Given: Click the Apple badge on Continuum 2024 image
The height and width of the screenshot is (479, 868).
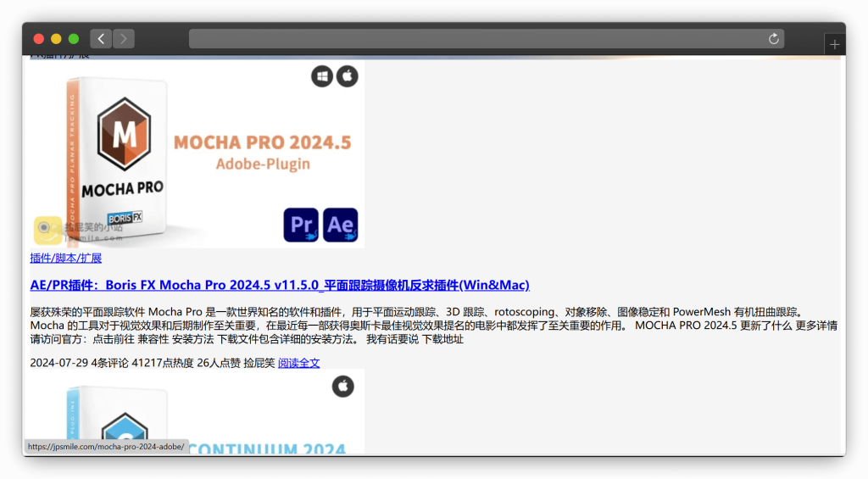Looking at the screenshot, I should click(x=342, y=387).
